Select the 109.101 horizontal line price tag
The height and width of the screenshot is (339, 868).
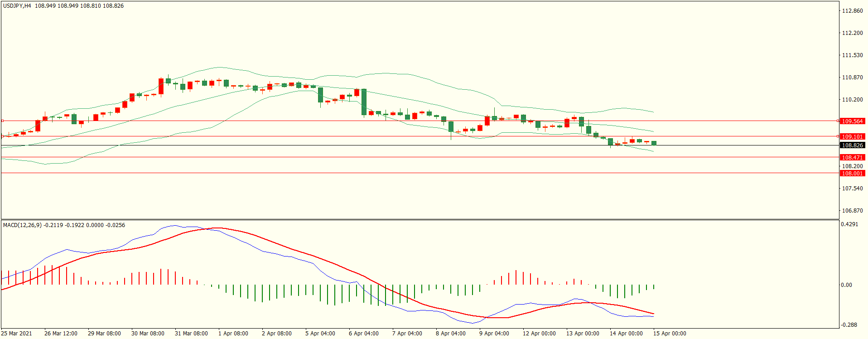pyautogui.click(x=852, y=136)
